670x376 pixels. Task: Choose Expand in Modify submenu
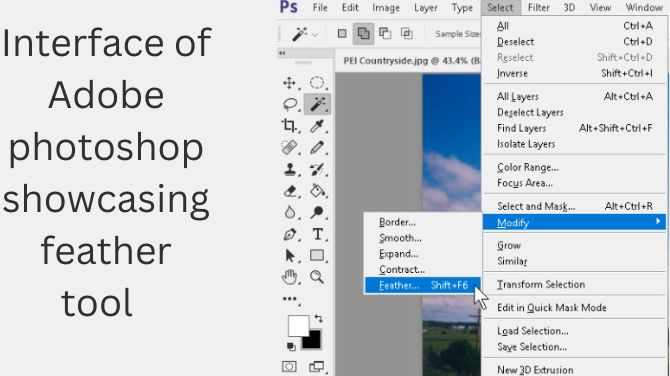pyautogui.click(x=422, y=254)
